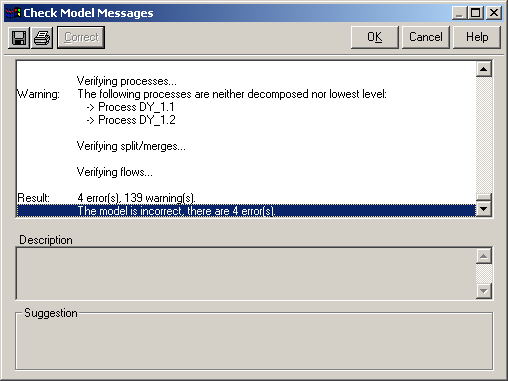
Task: Click Description box scroll down arrow
Action: [484, 291]
